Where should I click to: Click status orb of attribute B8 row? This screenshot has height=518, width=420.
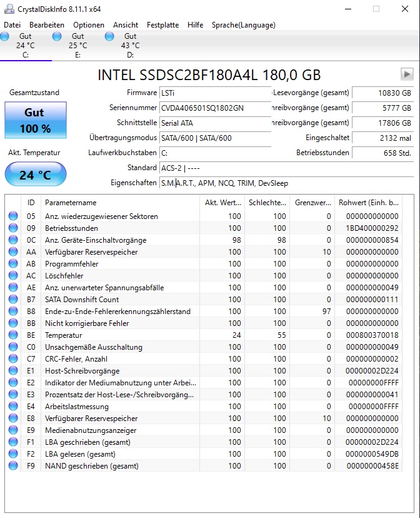pos(13,311)
